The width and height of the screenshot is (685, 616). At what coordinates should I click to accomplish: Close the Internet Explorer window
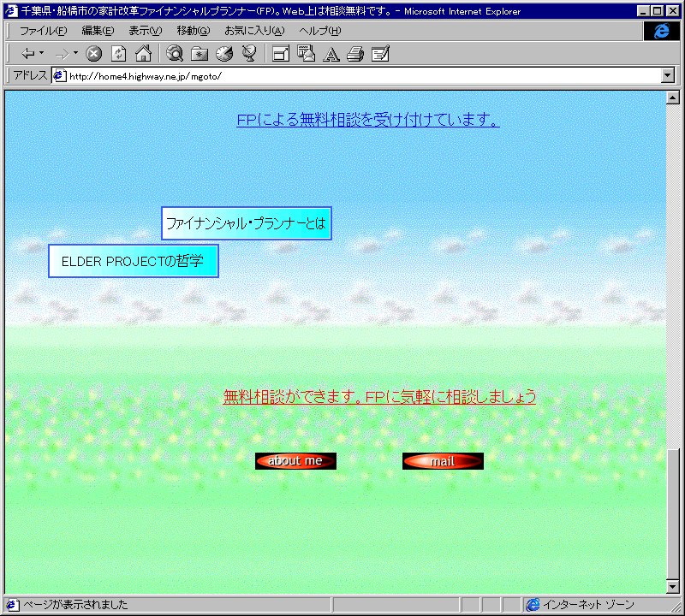[x=672, y=11]
